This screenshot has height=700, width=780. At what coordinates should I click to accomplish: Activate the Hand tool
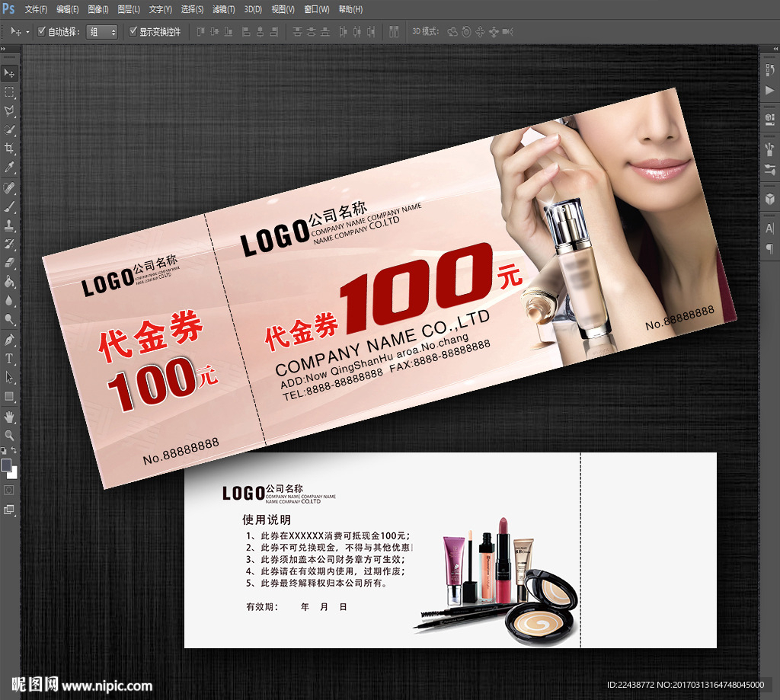9,417
